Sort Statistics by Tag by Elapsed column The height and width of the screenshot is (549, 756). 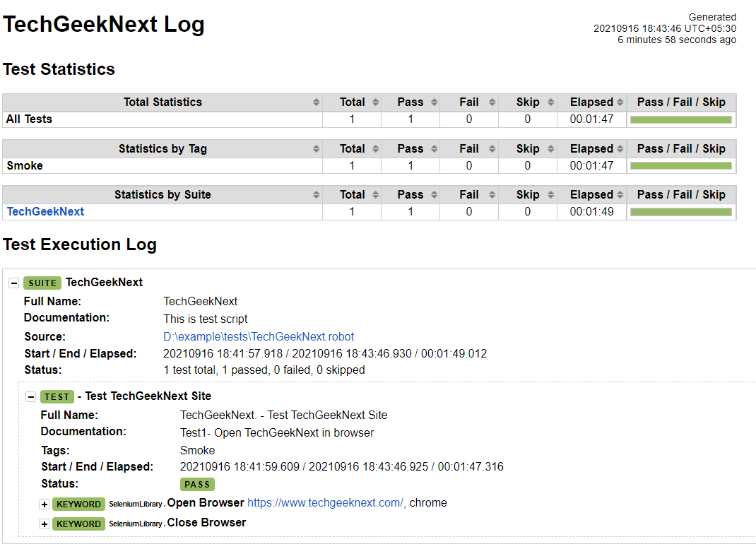620,149
